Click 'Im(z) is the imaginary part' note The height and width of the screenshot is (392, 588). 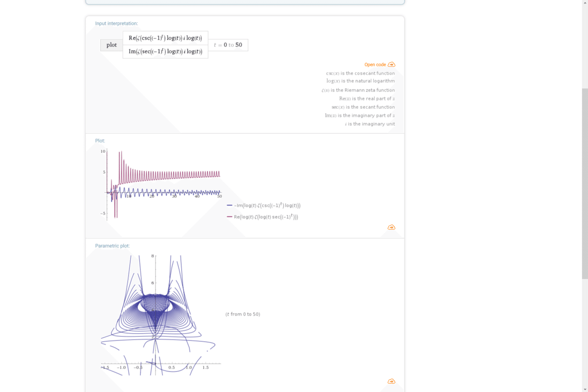click(x=360, y=115)
